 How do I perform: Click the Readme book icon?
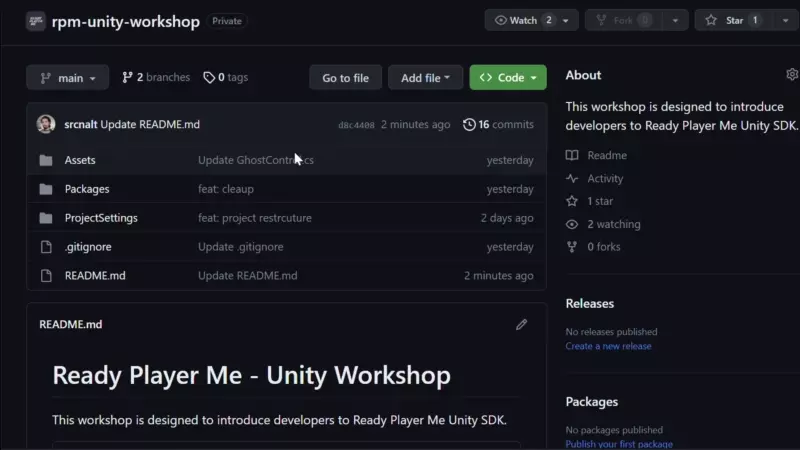tap(572, 155)
